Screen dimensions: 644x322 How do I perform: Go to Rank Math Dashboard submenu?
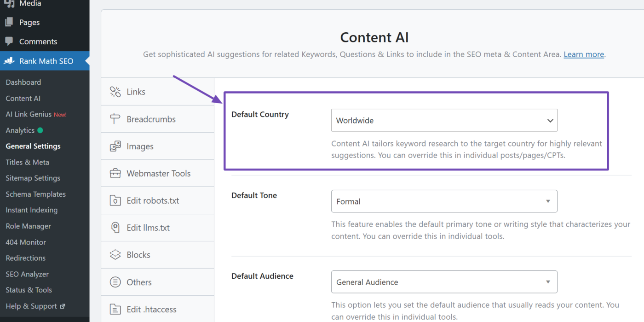[x=23, y=82]
